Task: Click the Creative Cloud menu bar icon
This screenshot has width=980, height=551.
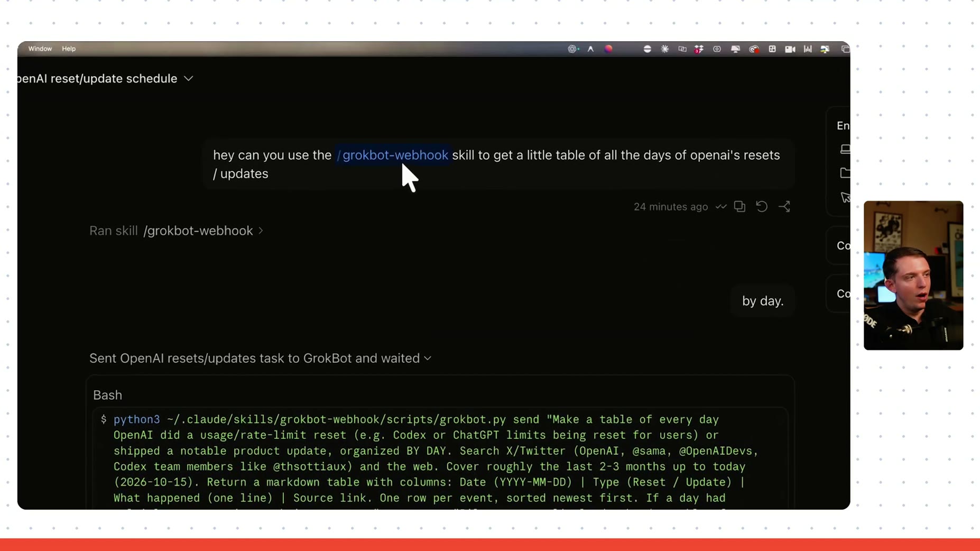Action: coord(754,49)
